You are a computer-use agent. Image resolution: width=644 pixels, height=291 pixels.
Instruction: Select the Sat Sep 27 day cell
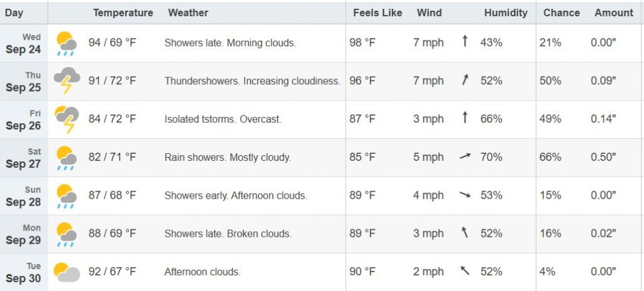[24, 158]
